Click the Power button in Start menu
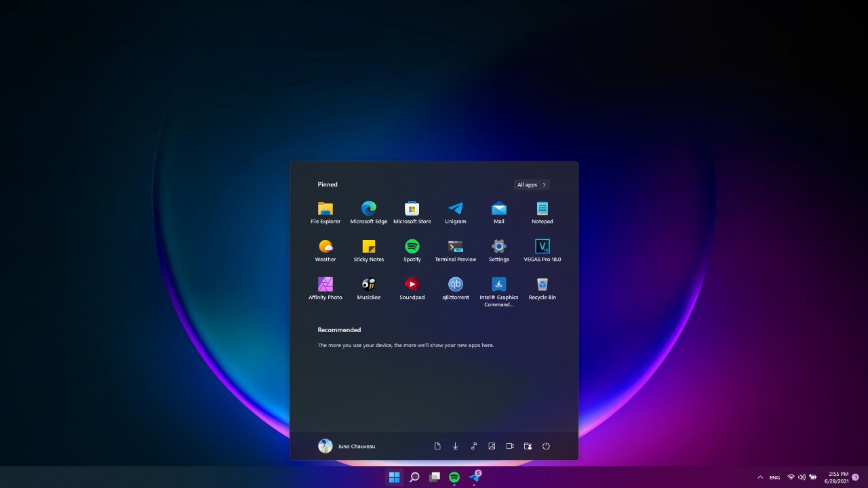 546,446
